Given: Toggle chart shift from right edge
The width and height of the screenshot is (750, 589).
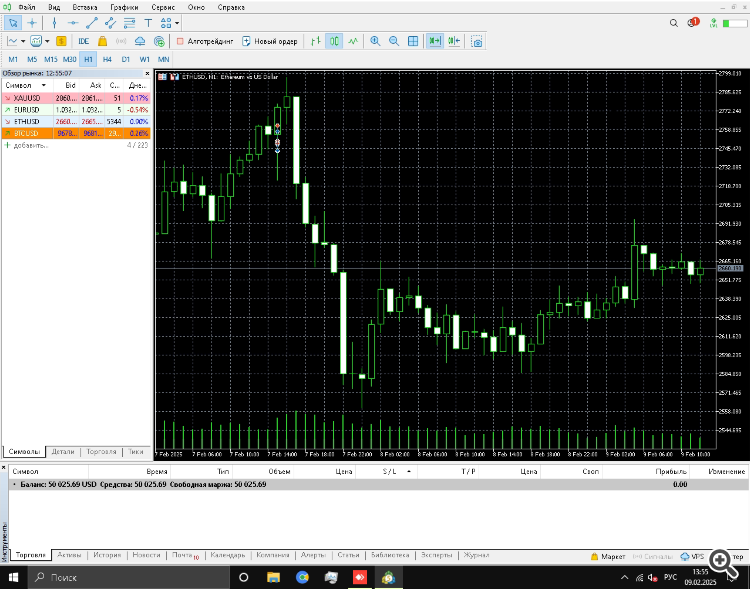Looking at the screenshot, I should 454,41.
